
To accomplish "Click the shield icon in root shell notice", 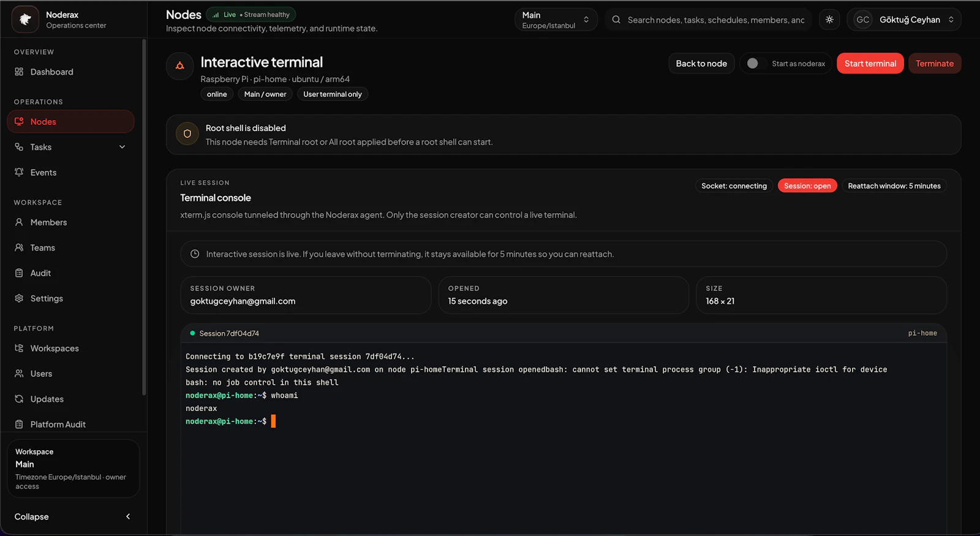I will pos(187,134).
